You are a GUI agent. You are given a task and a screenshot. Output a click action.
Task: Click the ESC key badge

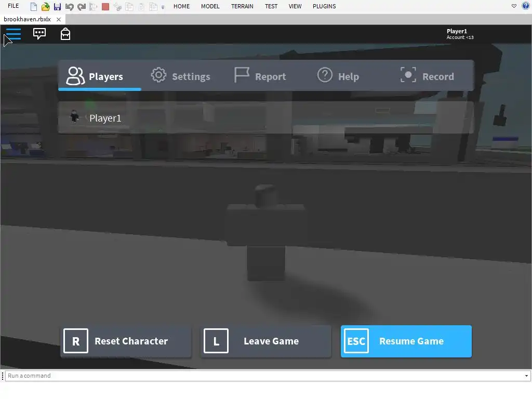(356, 341)
